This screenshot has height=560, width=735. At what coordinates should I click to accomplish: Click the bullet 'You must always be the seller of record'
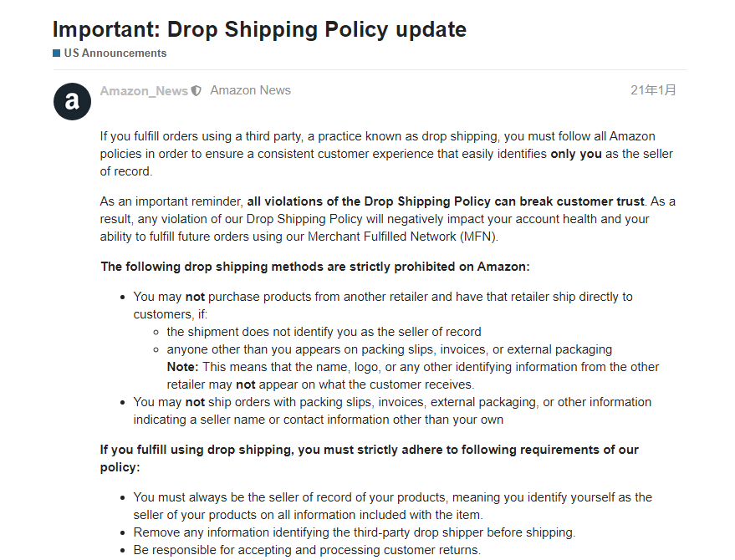(x=393, y=507)
